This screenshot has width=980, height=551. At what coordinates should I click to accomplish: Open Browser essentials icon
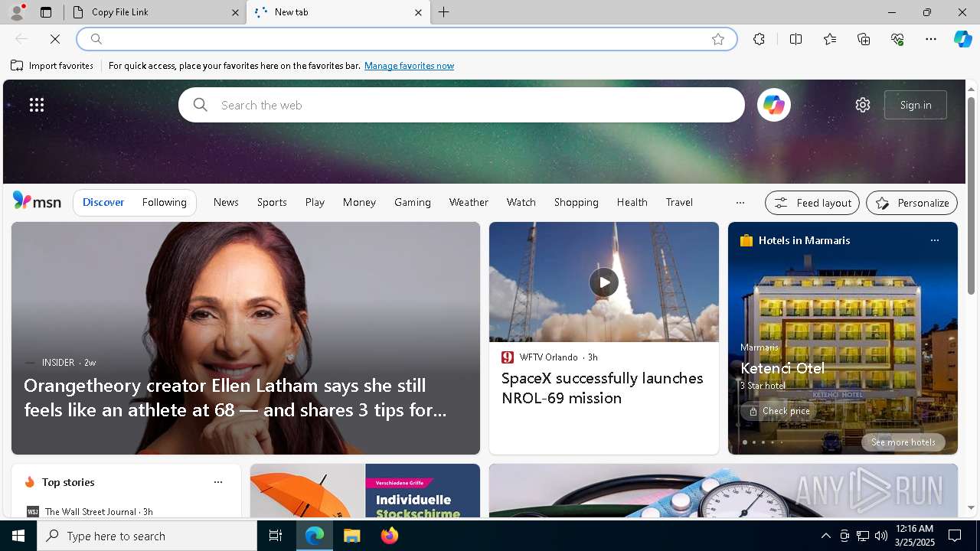coord(897,39)
